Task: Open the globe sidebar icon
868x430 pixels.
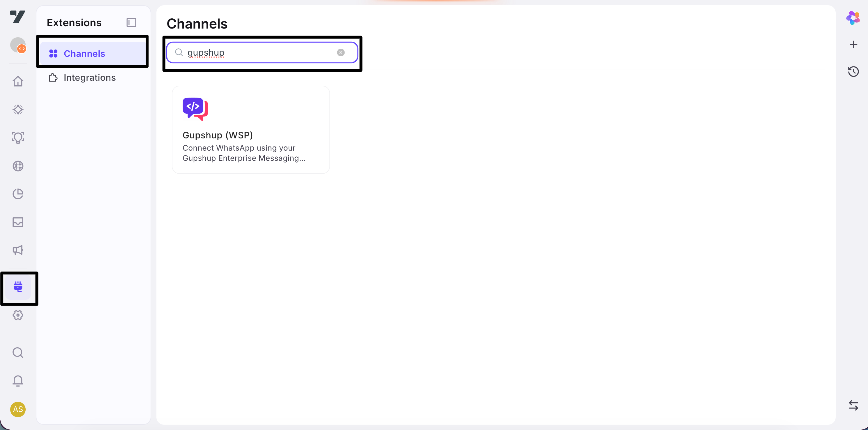Action: (x=18, y=166)
